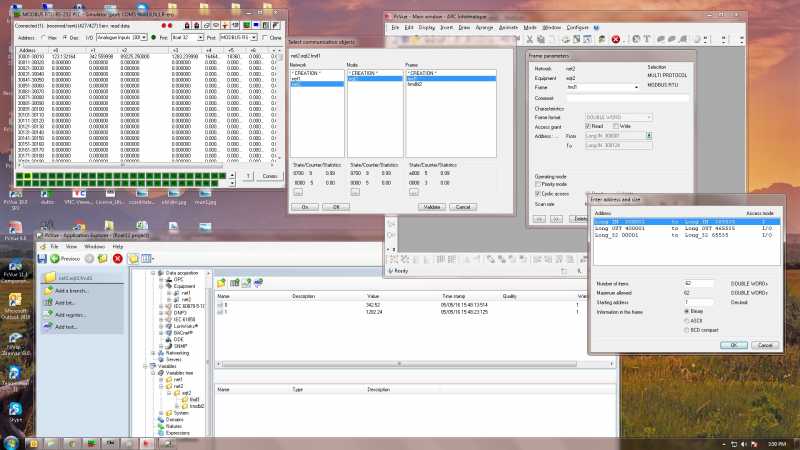Click the volume icon in the system tray
Screen dimensions: 800x450
[x=744, y=444]
